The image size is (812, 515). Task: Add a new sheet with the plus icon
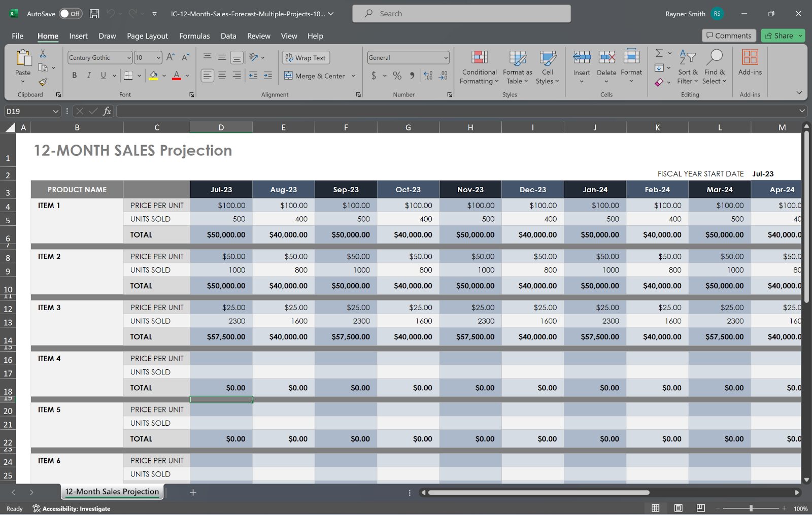pyautogui.click(x=193, y=492)
